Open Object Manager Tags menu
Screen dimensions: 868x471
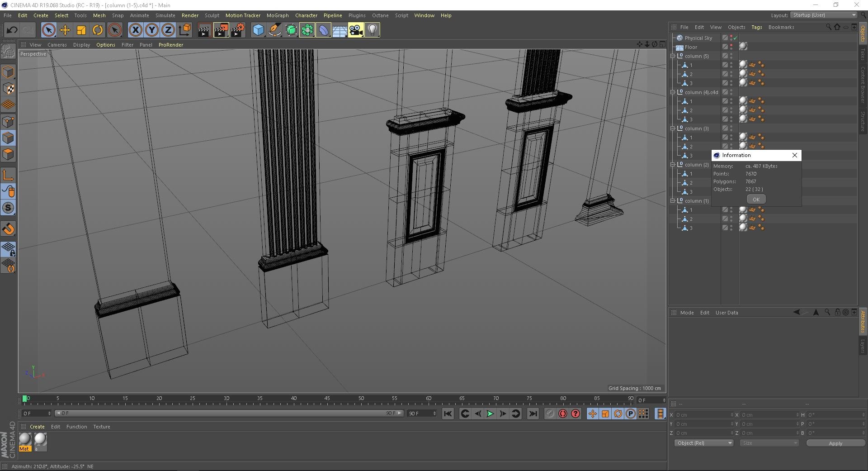[756, 27]
